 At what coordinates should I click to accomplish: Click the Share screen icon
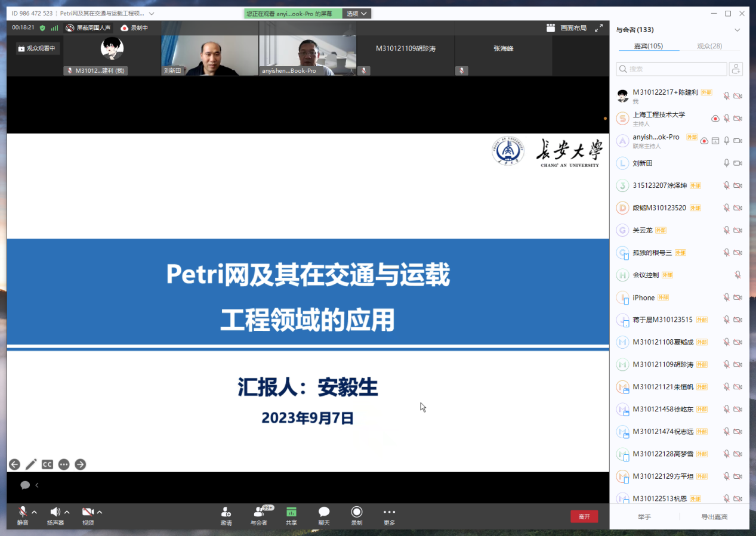click(291, 516)
